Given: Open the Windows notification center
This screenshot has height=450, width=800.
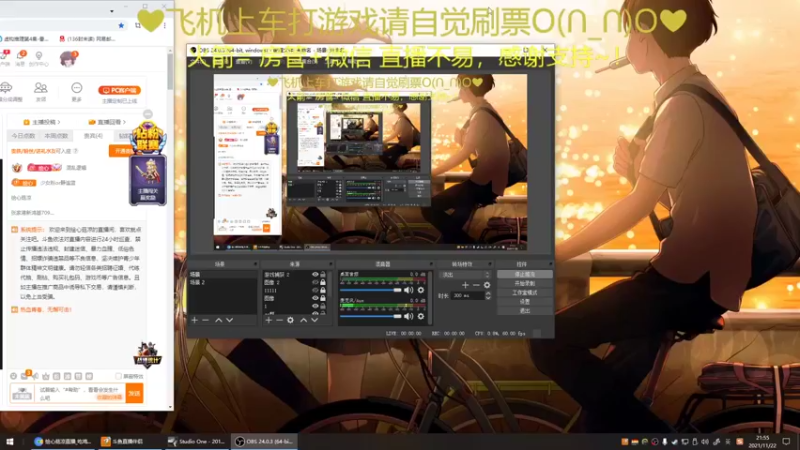Looking at the screenshot, I should (786, 441).
